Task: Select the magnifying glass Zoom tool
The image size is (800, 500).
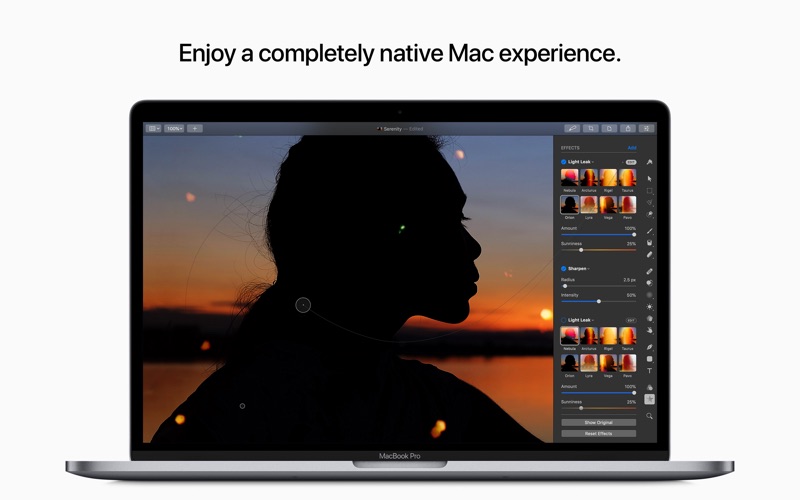Action: tap(649, 416)
